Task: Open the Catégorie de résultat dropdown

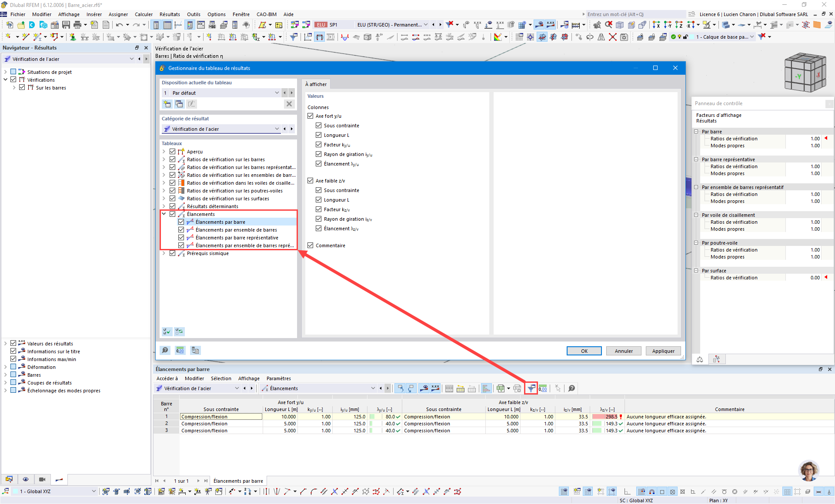Action: coord(277,129)
